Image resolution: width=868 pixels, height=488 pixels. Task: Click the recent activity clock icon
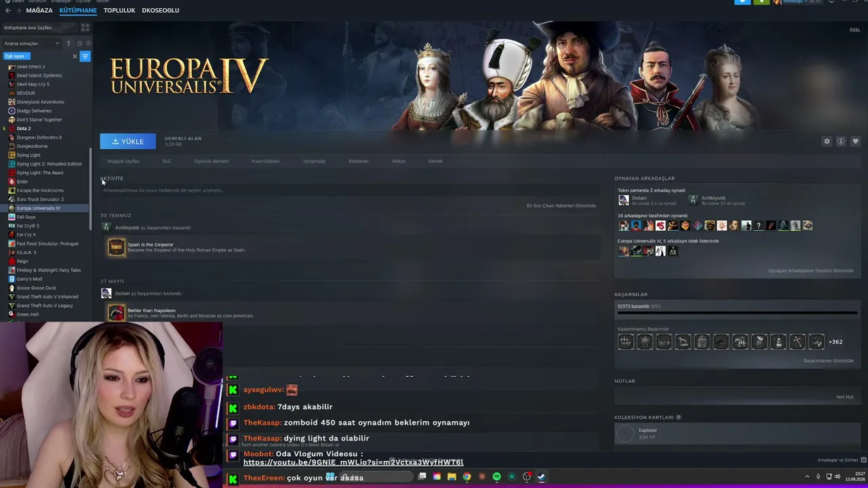coord(79,43)
